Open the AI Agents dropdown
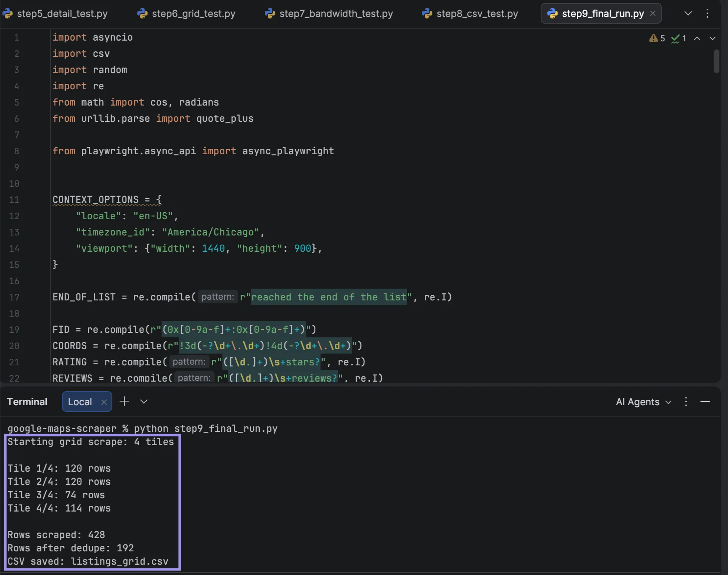Image resolution: width=728 pixels, height=575 pixels. 643,402
